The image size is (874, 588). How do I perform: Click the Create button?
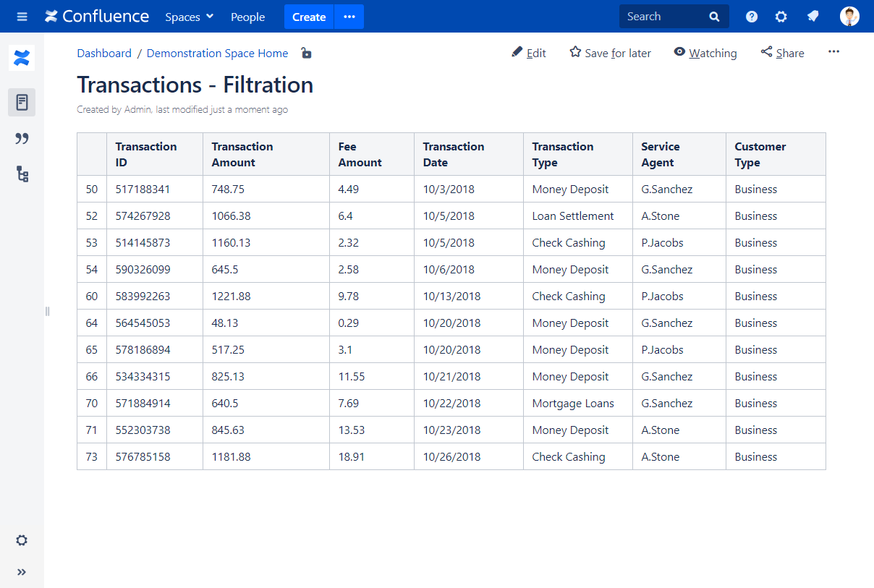(308, 16)
